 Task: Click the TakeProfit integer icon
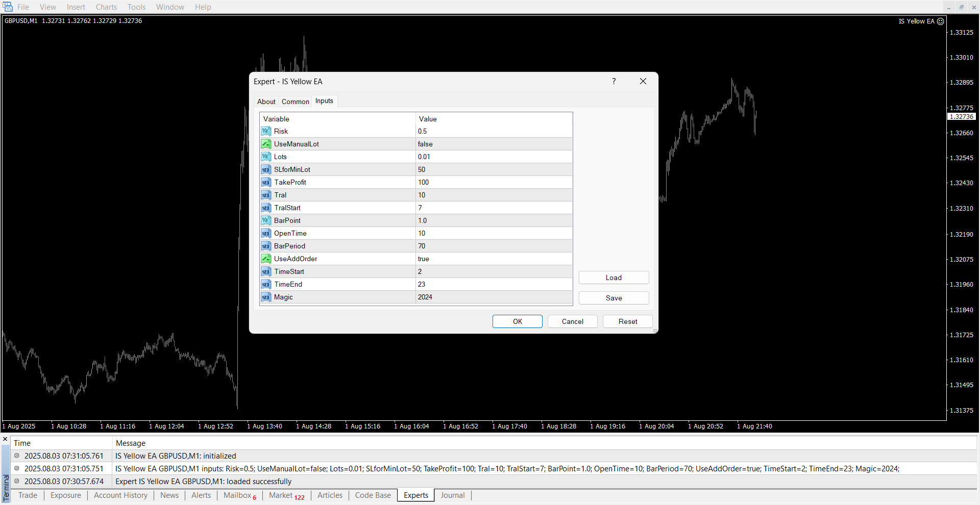click(266, 182)
